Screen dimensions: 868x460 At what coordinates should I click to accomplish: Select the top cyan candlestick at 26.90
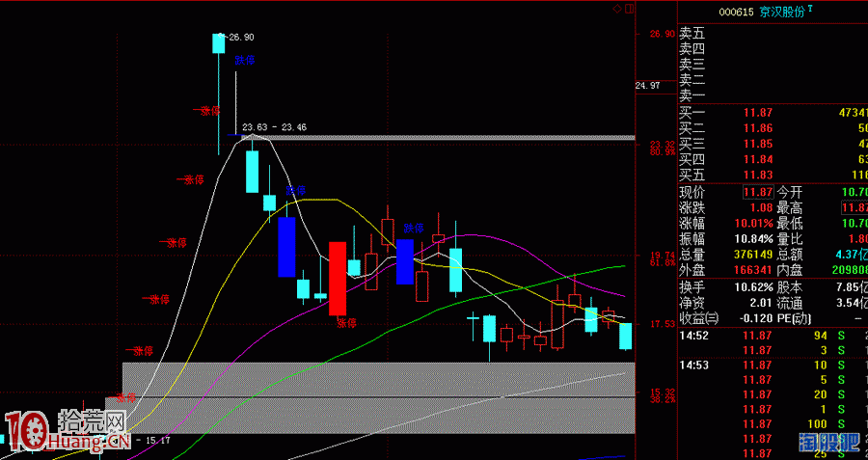(218, 43)
